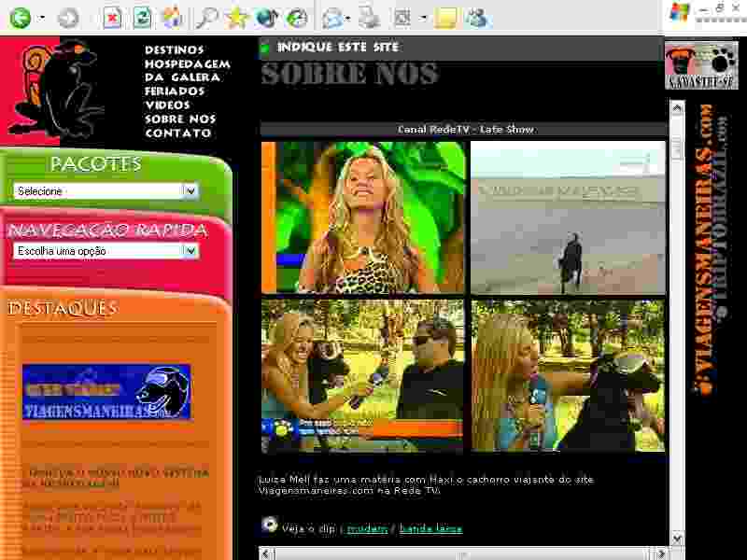Open the DESTINOS menu item

pos(175,49)
